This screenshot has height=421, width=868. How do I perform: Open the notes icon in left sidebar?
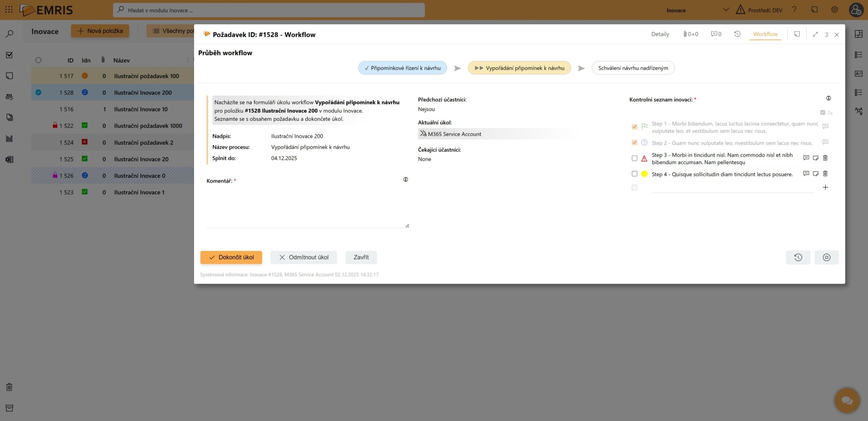click(9, 75)
